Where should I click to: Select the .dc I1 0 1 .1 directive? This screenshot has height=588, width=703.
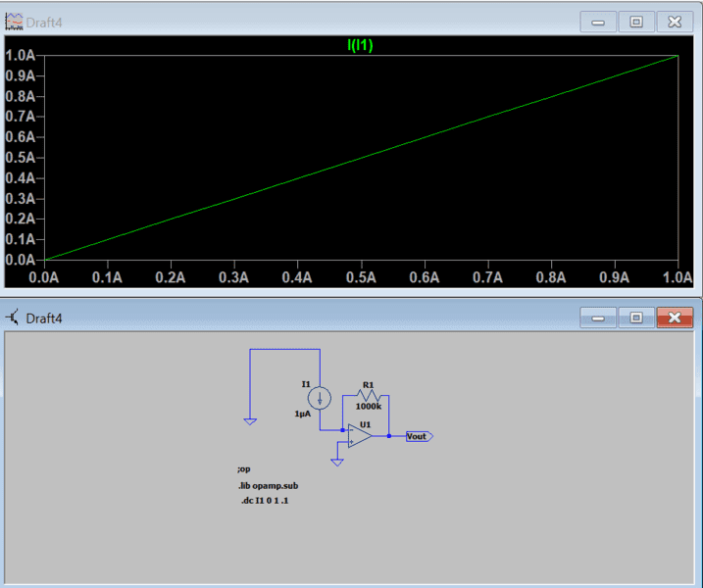point(265,501)
